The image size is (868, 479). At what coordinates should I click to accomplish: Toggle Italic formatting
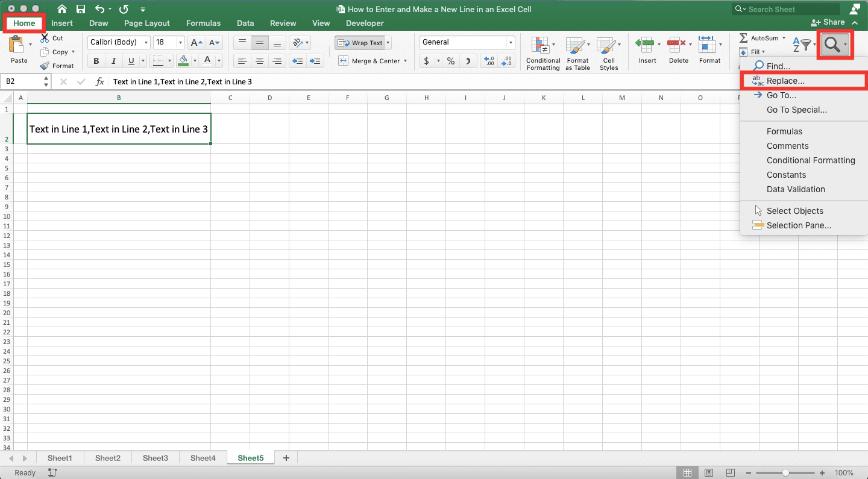[113, 61]
